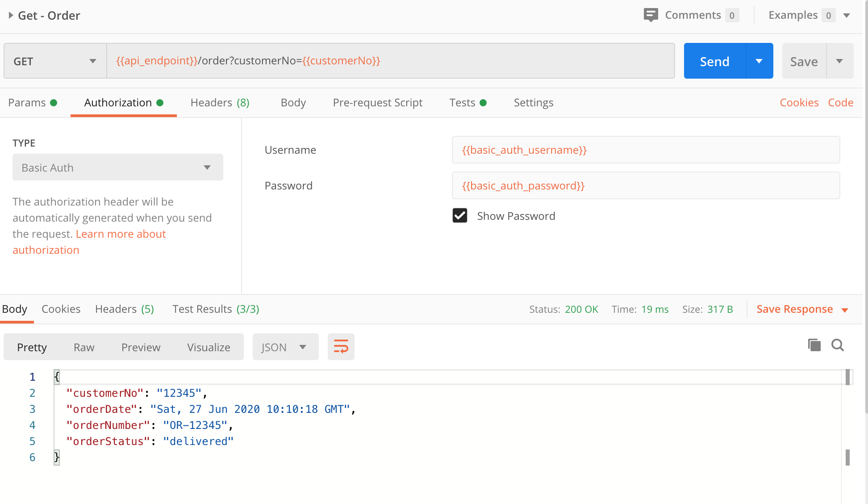Switch to the Pre-request Script tab
This screenshot has height=504, width=868.
378,102
